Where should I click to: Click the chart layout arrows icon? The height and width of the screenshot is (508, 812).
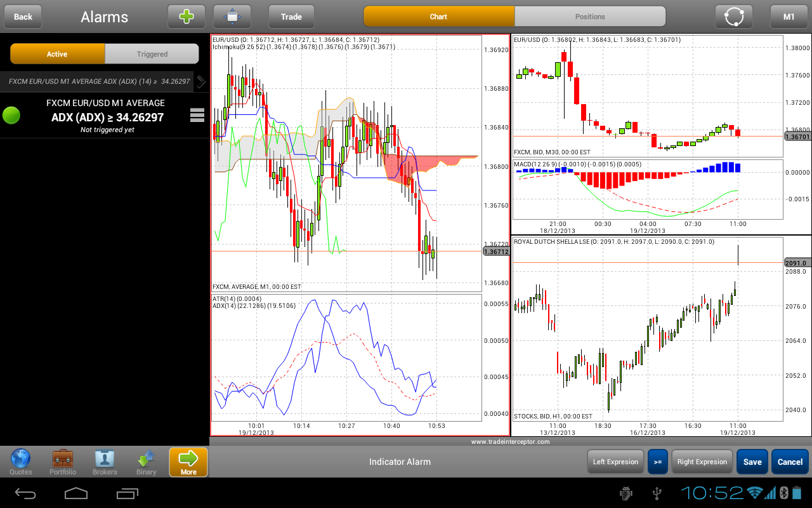pyautogui.click(x=232, y=17)
